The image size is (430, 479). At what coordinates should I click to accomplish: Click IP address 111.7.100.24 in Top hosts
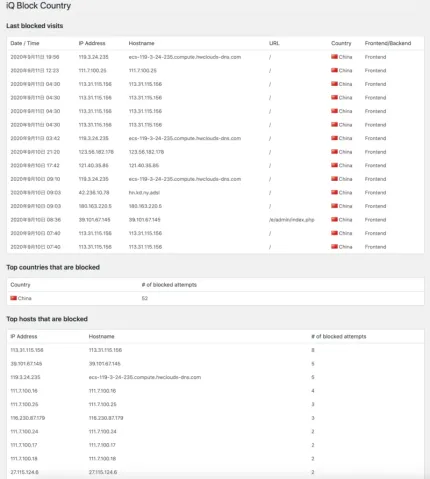coord(24,431)
